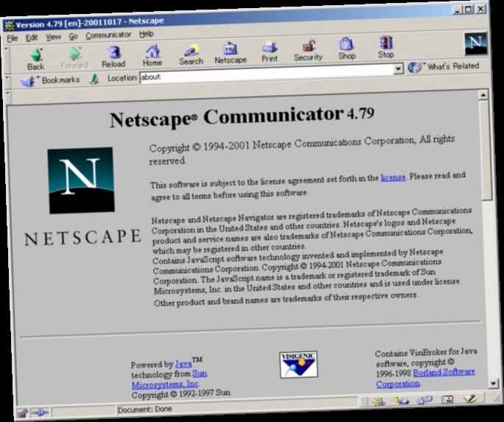Screen dimensions: 504x422
Task: Click the Netscape N throbber logo
Action: coord(476,43)
